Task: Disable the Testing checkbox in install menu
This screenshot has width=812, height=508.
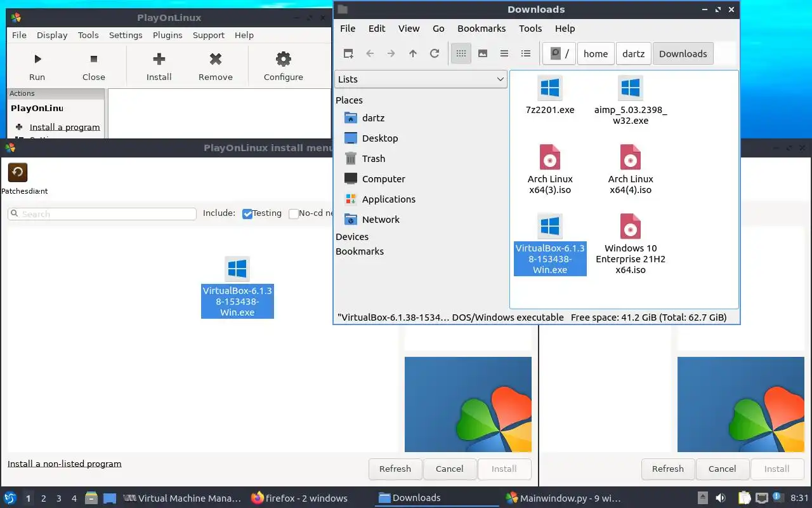Action: [248, 214]
